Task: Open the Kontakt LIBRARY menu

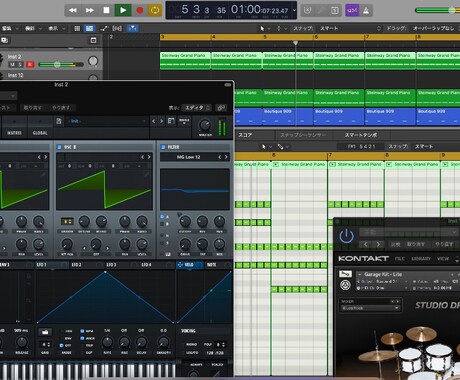Action: 421,259
